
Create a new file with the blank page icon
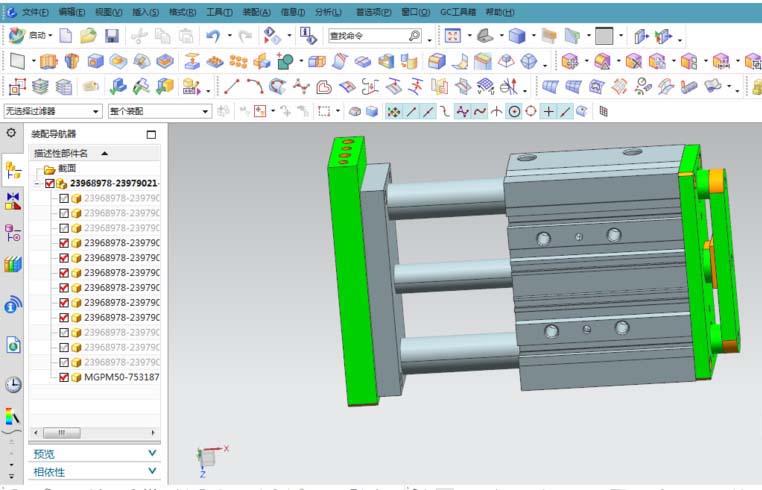click(x=66, y=35)
